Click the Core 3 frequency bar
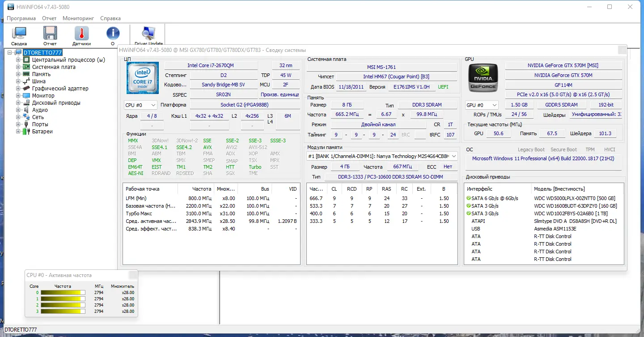 coord(63,311)
